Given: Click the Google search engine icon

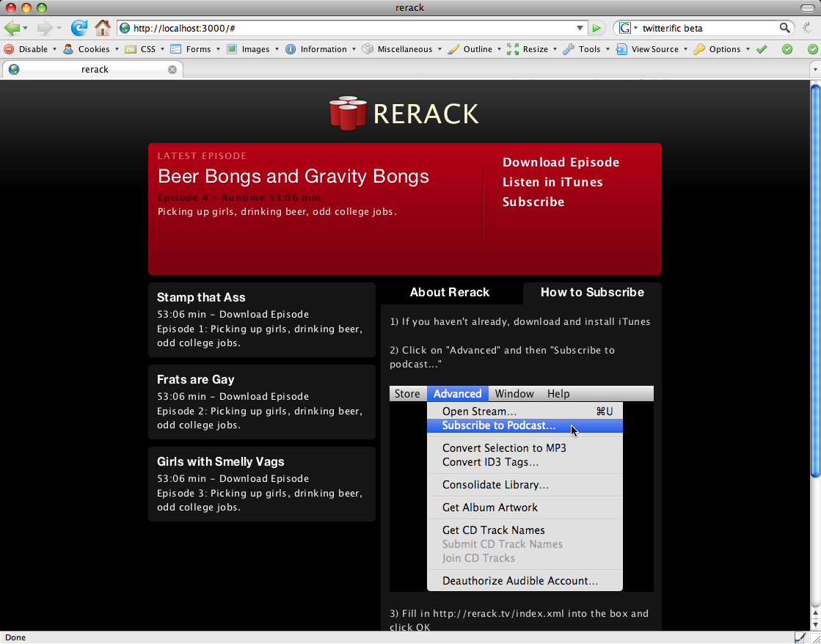Looking at the screenshot, I should pyautogui.click(x=624, y=29).
